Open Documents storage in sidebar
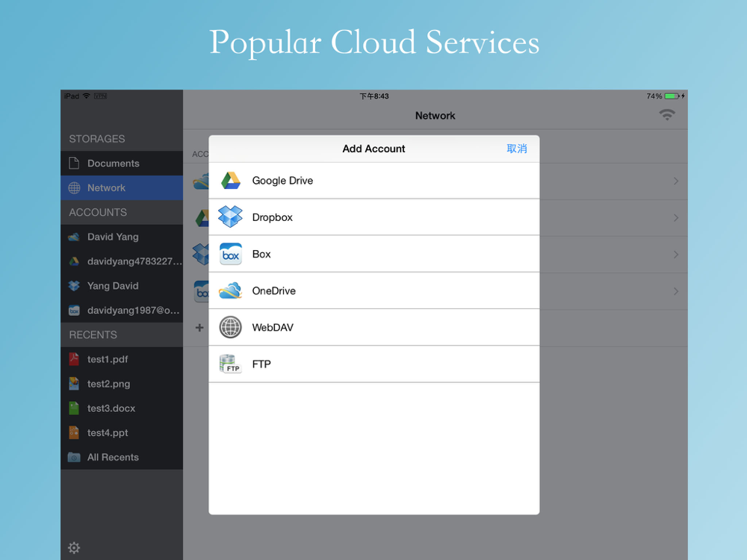 [x=122, y=164]
